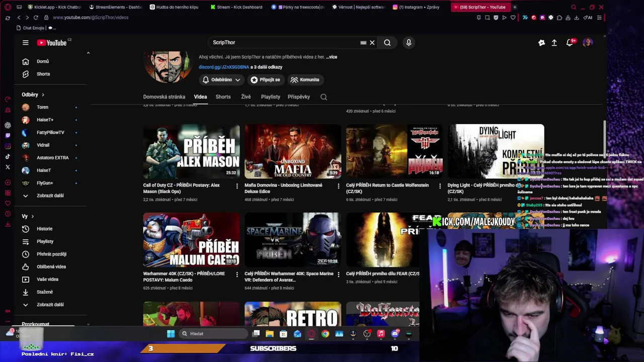The image size is (644, 362).
Task: Open X icon in Opera sidebar
Action: pyautogui.click(x=8, y=167)
